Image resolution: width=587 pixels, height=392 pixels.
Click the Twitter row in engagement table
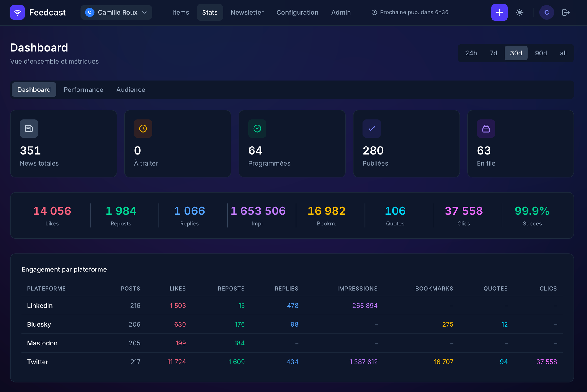38,362
